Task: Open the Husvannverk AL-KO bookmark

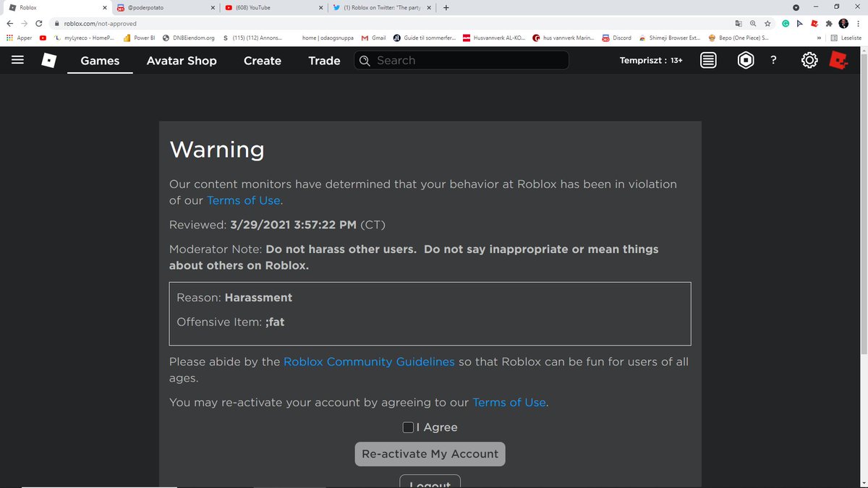Action: point(493,38)
